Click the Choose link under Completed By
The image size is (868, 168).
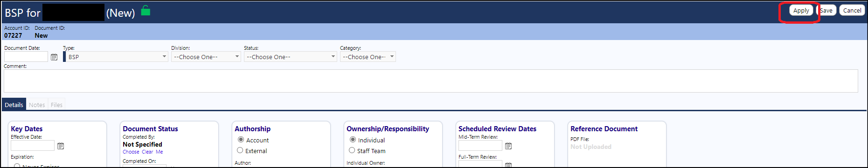coord(131,152)
